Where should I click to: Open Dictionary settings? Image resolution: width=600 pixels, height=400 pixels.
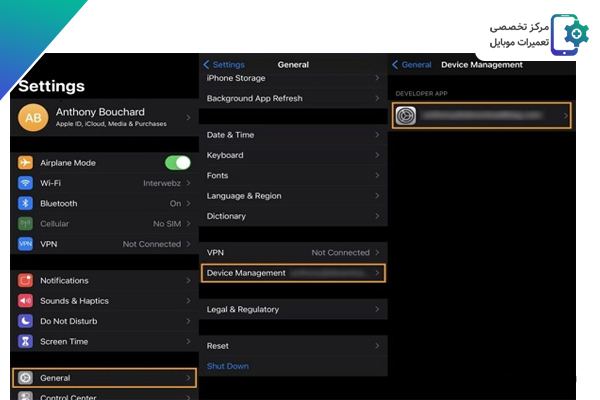(293, 216)
